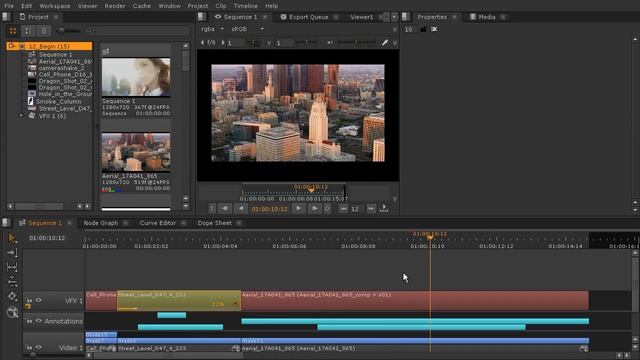Switch to the Curve Editor tab

[x=158, y=223]
